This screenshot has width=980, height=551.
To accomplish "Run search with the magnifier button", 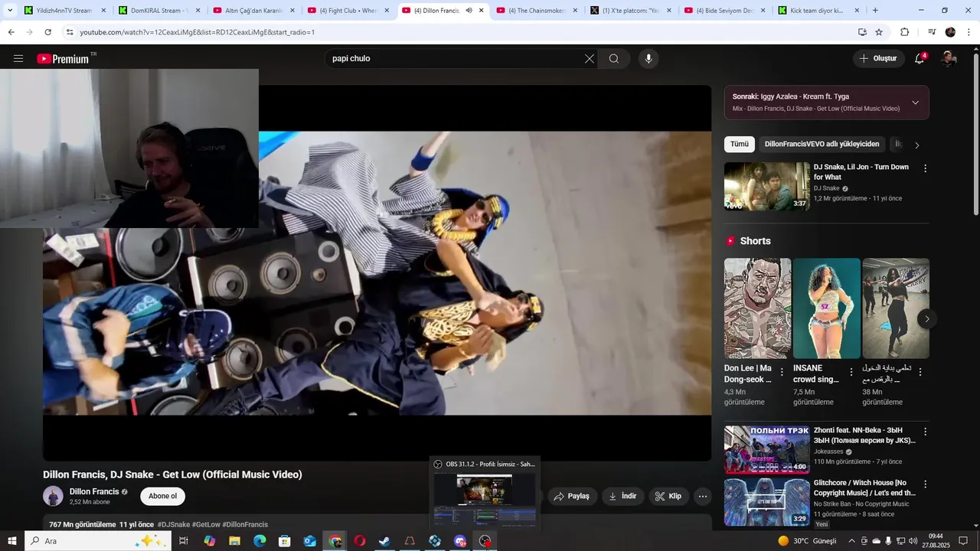I will coord(614,59).
